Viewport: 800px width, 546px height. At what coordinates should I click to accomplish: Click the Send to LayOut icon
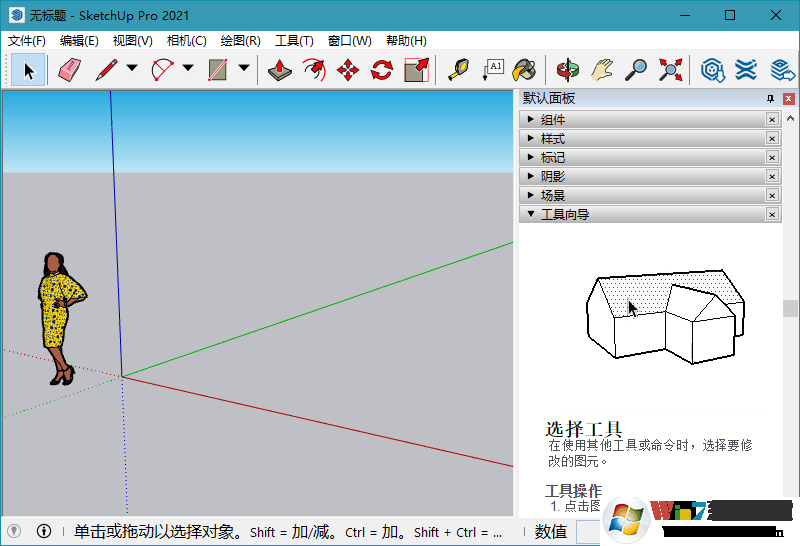[x=783, y=70]
